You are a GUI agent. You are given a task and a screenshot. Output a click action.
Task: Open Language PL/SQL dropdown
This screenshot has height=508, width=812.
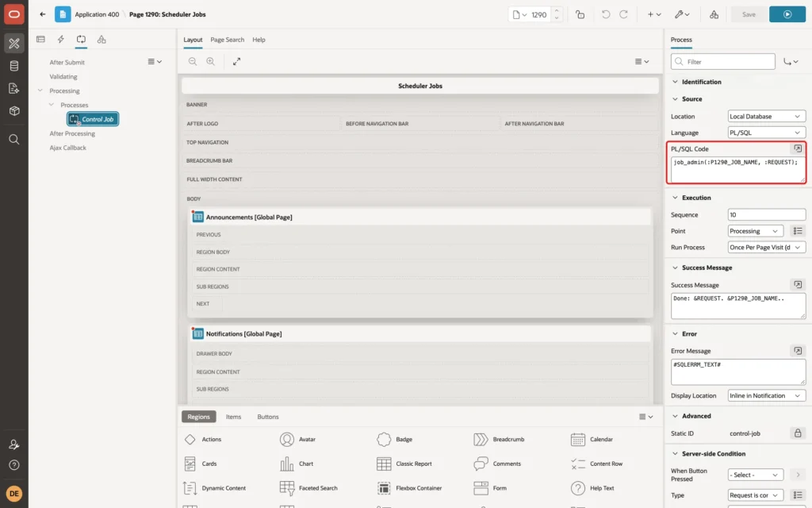(767, 133)
